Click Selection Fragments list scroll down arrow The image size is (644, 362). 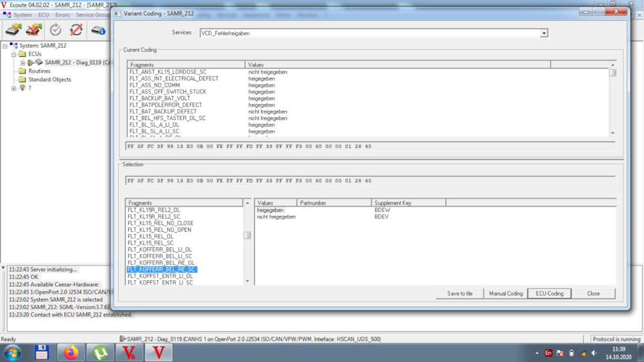point(248,281)
